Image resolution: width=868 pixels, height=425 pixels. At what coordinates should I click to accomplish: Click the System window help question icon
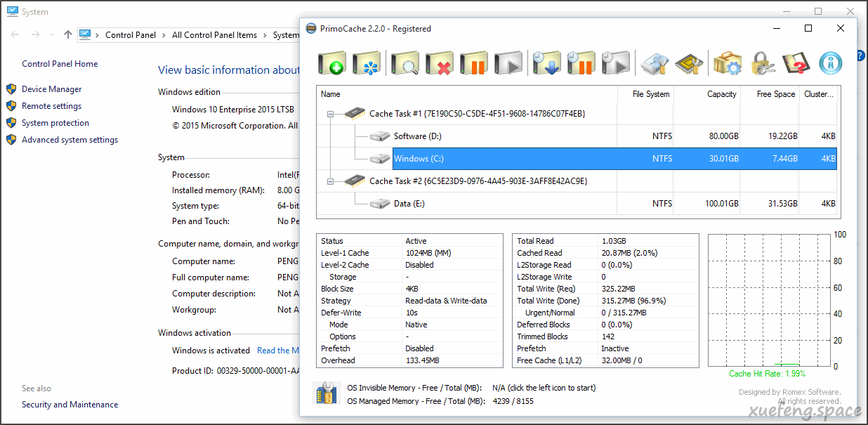[861, 56]
